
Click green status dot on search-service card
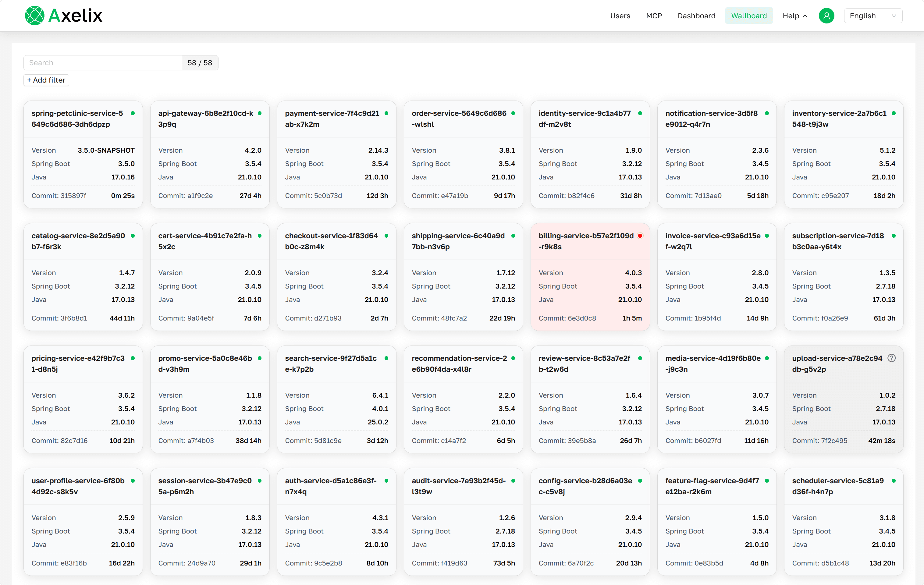point(386,358)
